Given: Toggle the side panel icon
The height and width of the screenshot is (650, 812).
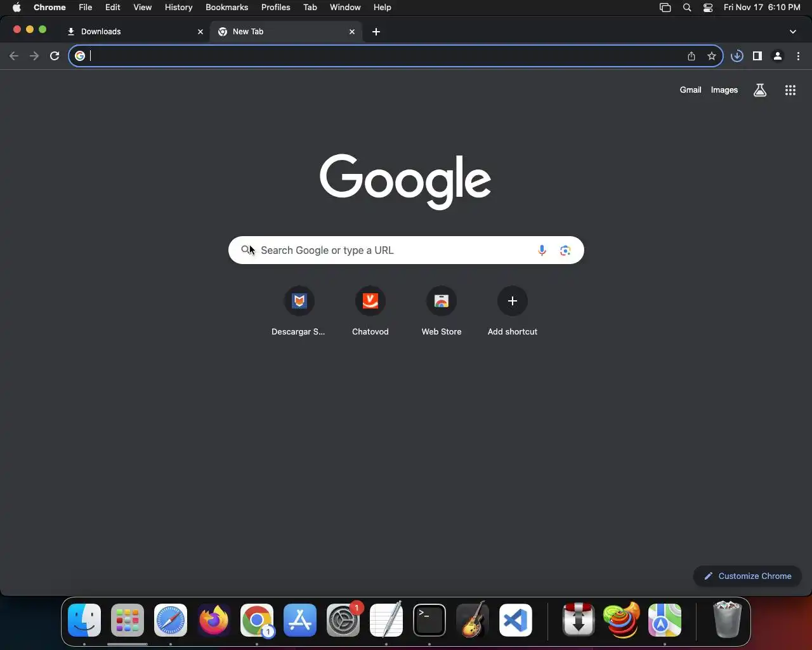Looking at the screenshot, I should (757, 56).
